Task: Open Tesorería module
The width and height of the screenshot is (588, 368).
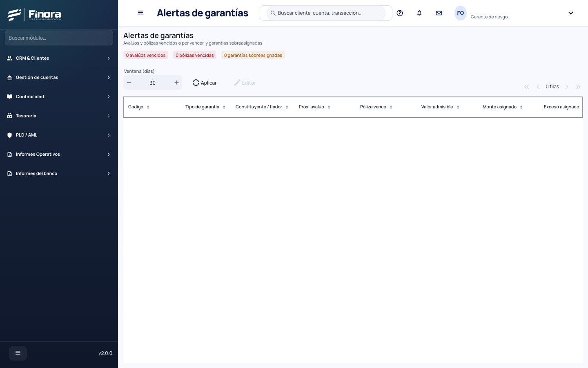Action: 59,116
